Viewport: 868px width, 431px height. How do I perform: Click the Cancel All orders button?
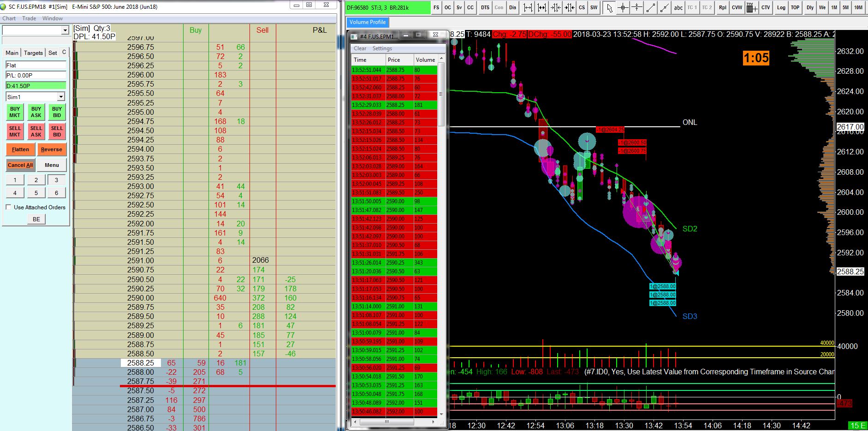(20, 165)
